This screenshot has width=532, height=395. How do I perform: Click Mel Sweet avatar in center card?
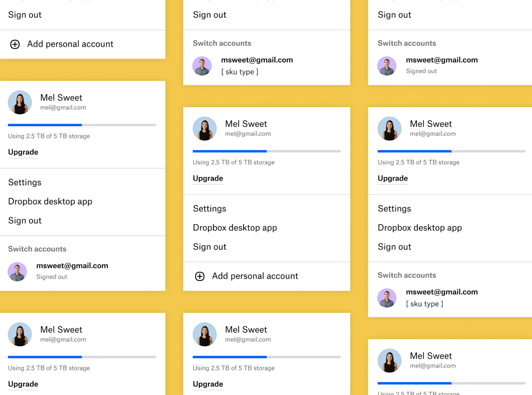tap(205, 129)
